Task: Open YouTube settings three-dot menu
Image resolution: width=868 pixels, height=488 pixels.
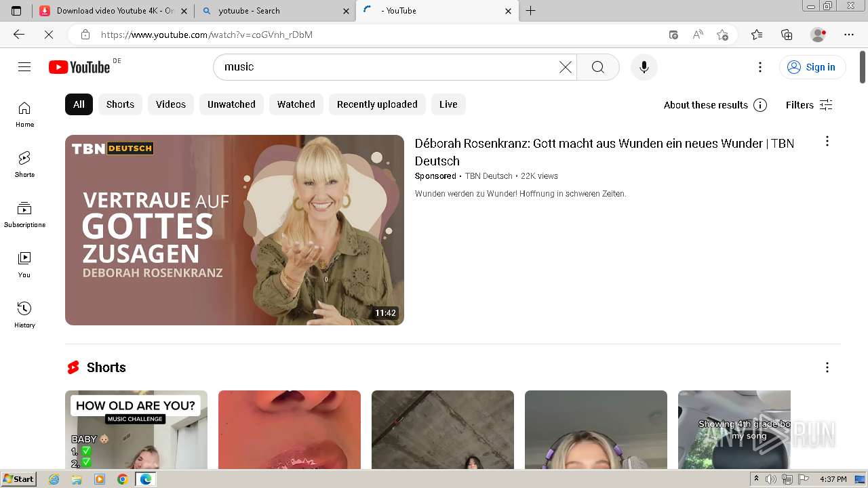Action: pyautogui.click(x=760, y=66)
